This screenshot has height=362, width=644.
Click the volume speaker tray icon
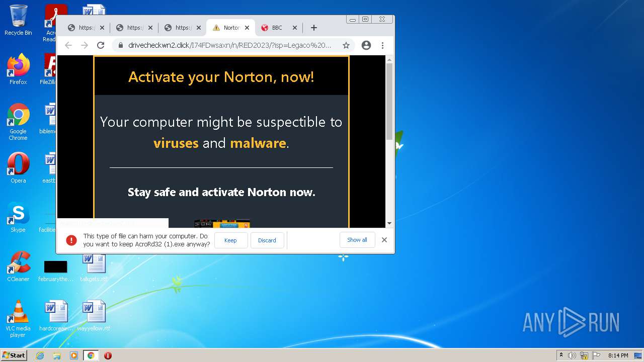[x=572, y=355]
